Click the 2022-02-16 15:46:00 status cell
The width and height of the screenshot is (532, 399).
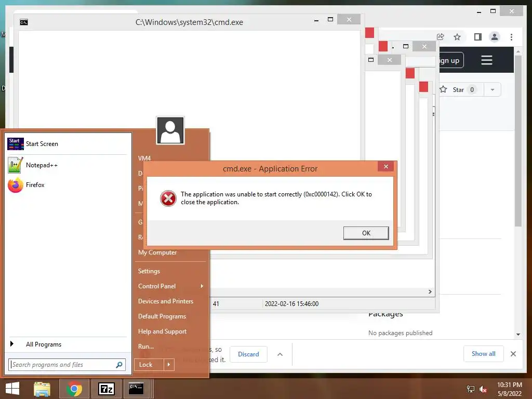pos(292,304)
